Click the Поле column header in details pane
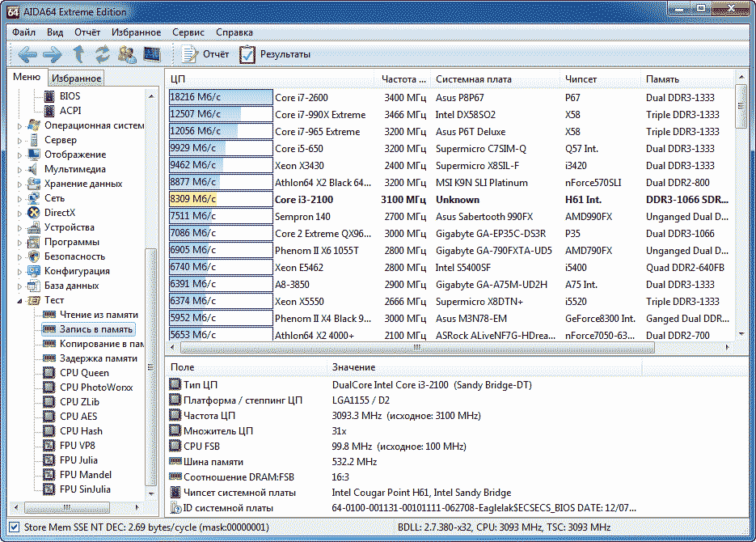The width and height of the screenshot is (756, 542). 247,367
